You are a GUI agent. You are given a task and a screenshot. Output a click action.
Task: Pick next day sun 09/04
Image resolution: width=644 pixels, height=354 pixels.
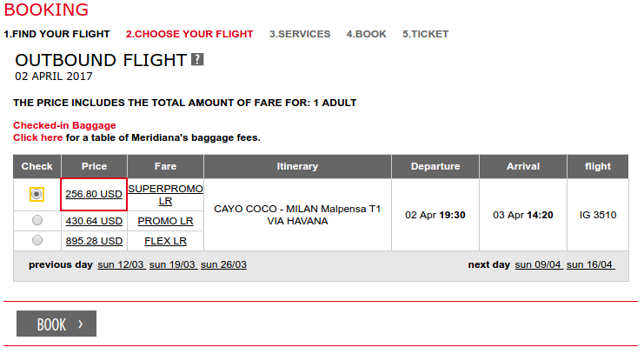539,264
